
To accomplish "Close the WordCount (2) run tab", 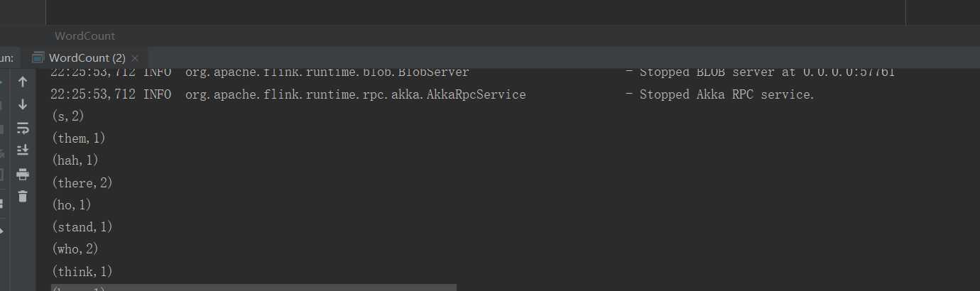I will pyautogui.click(x=135, y=57).
